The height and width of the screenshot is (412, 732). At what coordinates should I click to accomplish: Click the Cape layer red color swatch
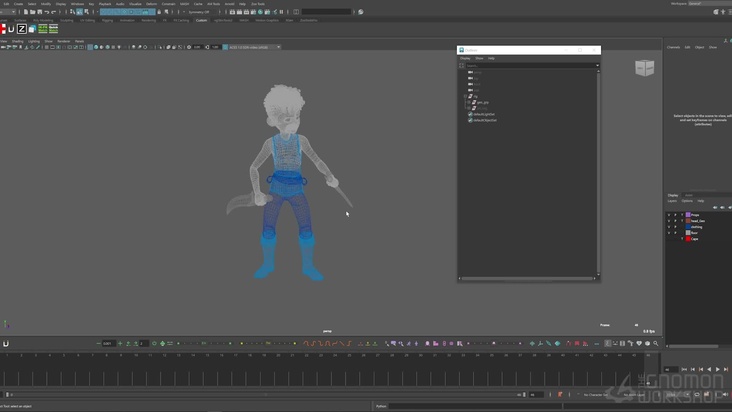pos(688,238)
